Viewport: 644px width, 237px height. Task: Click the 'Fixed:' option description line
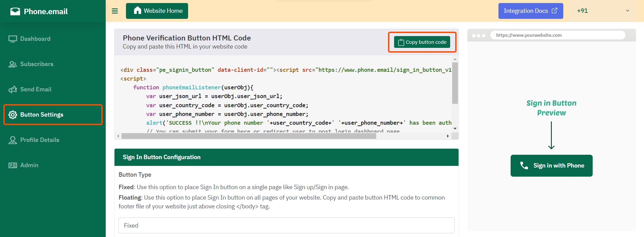(x=234, y=187)
